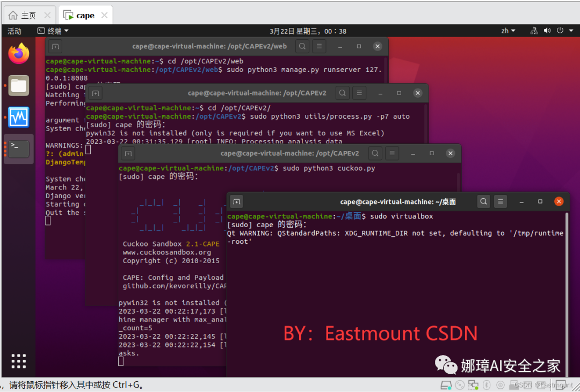The image size is (580, 392).
Task: Expand the 终端 application menu in the top bar
Action: 53,31
